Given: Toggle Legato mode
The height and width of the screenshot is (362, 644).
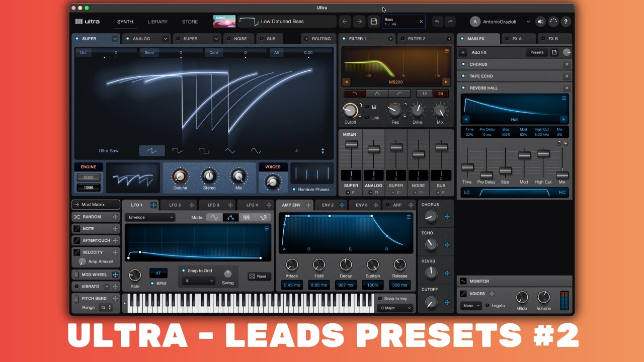Looking at the screenshot, I should pos(487,305).
